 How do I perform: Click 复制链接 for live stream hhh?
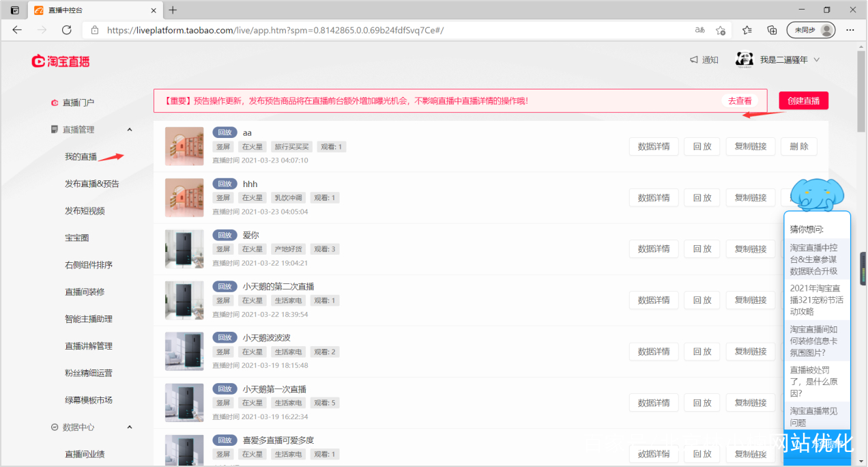[750, 197]
